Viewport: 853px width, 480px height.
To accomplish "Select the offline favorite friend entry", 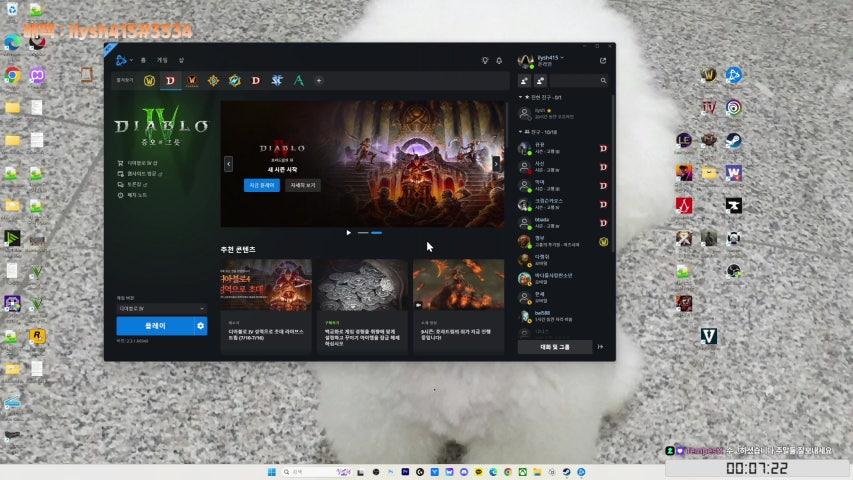I will [563, 114].
